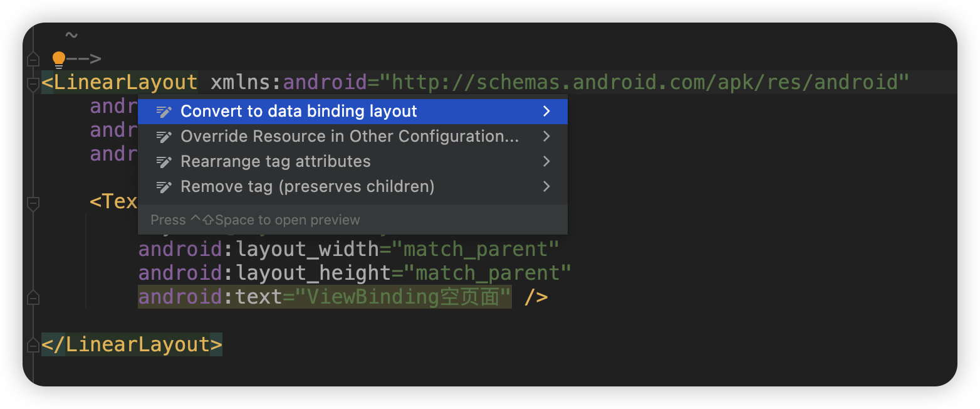Select Convert to data binding layout action
This screenshot has width=980, height=409.
[x=298, y=111]
